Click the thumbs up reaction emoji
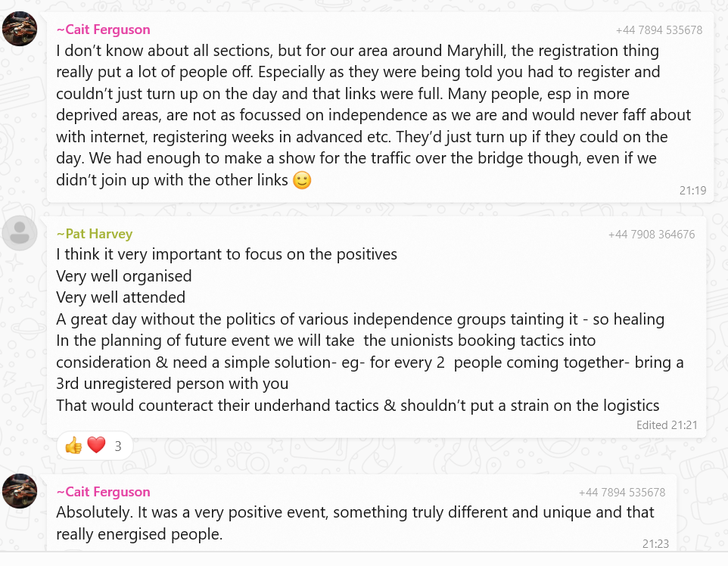Viewport: 728px width, 566px height. click(73, 446)
